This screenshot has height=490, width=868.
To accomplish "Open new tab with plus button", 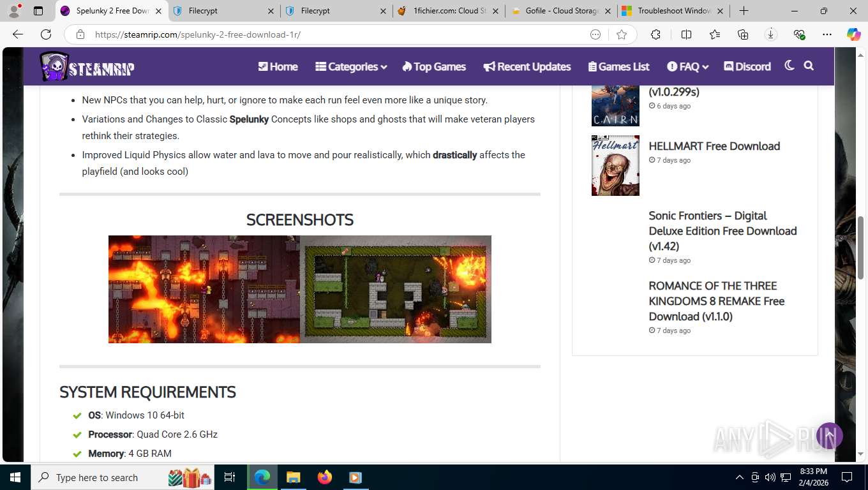I will pos(744,11).
